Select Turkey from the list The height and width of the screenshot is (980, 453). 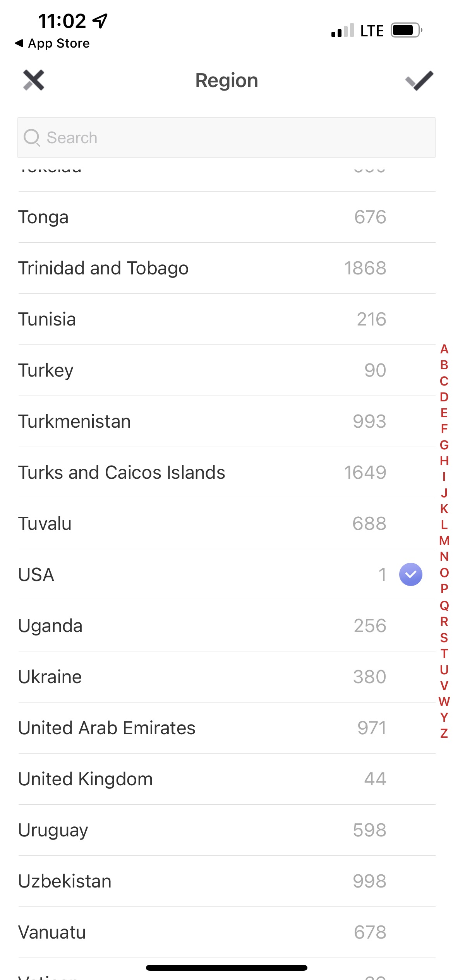(x=226, y=370)
